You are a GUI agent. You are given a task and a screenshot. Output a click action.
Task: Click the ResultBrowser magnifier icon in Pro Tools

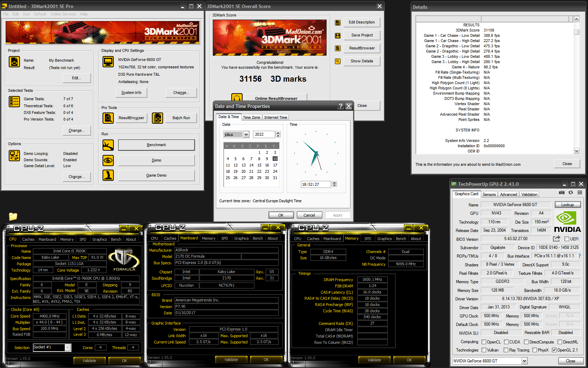108,118
